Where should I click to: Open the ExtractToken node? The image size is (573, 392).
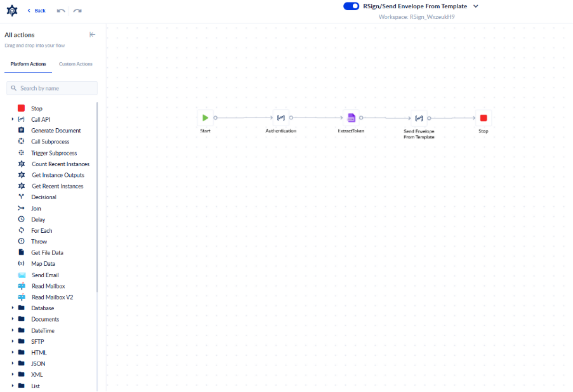(x=351, y=117)
